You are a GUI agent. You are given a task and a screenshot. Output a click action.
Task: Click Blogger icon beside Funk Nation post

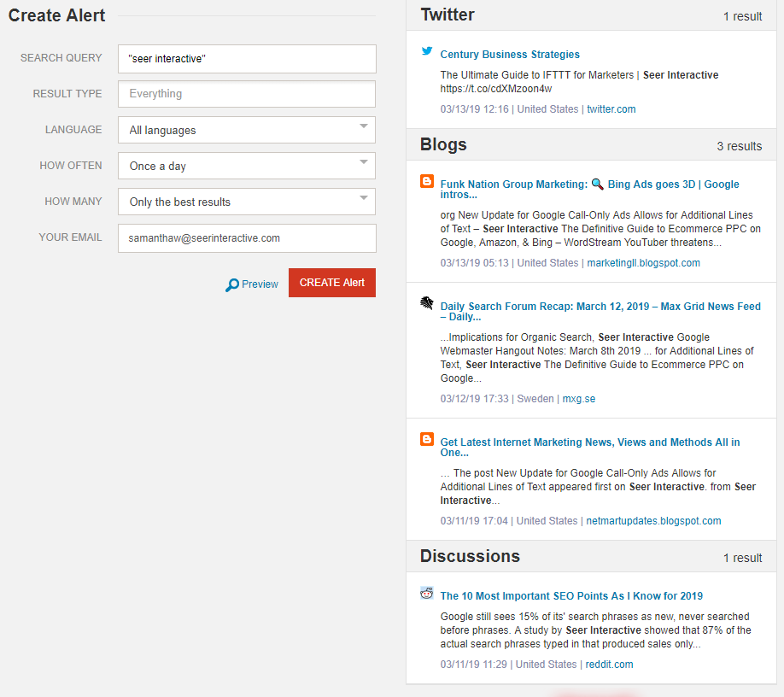(427, 182)
